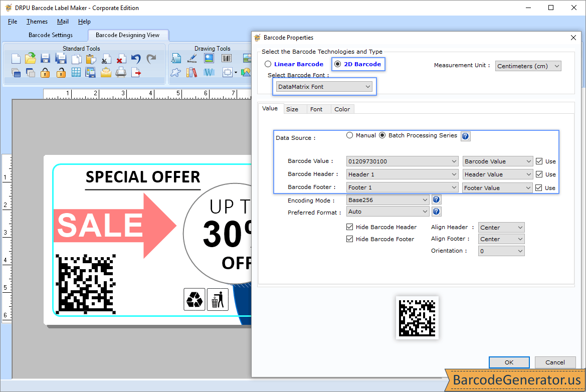Switch to the Font tab
This screenshot has height=392, width=586.
click(x=316, y=109)
